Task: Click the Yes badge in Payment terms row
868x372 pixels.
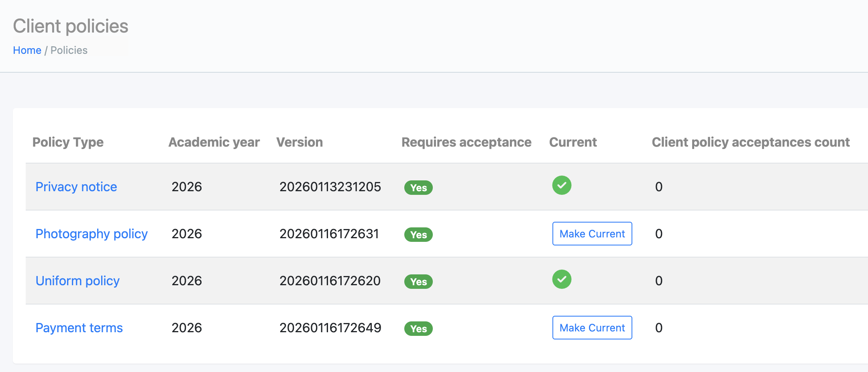Action: 418,329
